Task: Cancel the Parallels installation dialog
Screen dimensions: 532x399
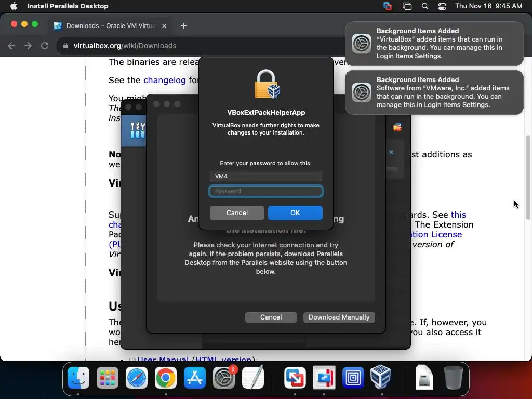Action: (x=271, y=317)
